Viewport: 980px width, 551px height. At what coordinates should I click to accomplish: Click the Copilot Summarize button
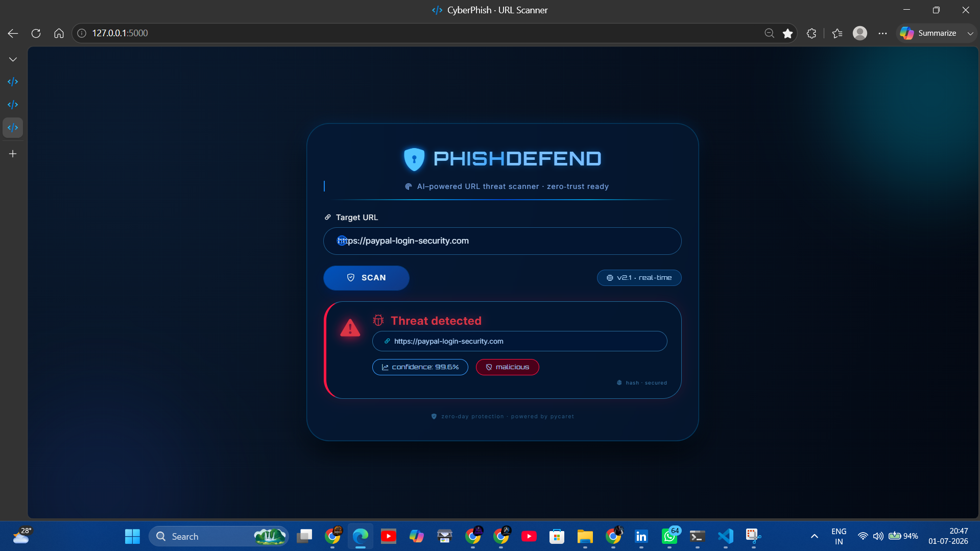tap(929, 33)
